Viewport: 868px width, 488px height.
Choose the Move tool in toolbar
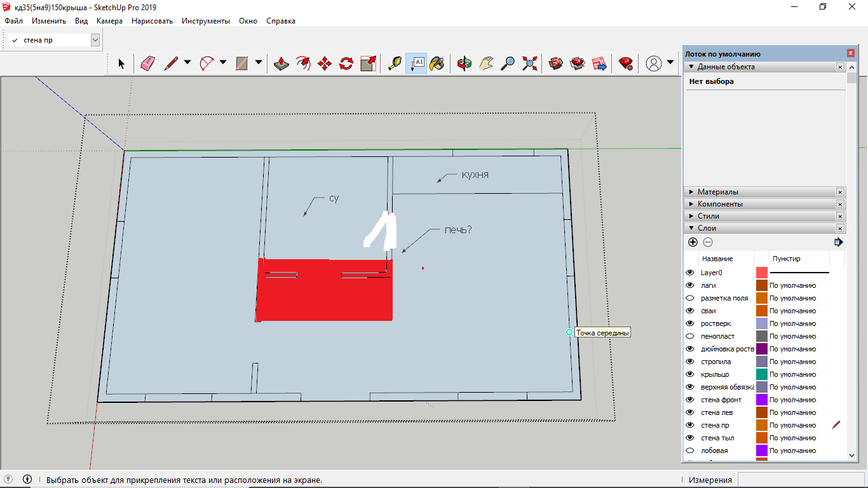(325, 63)
